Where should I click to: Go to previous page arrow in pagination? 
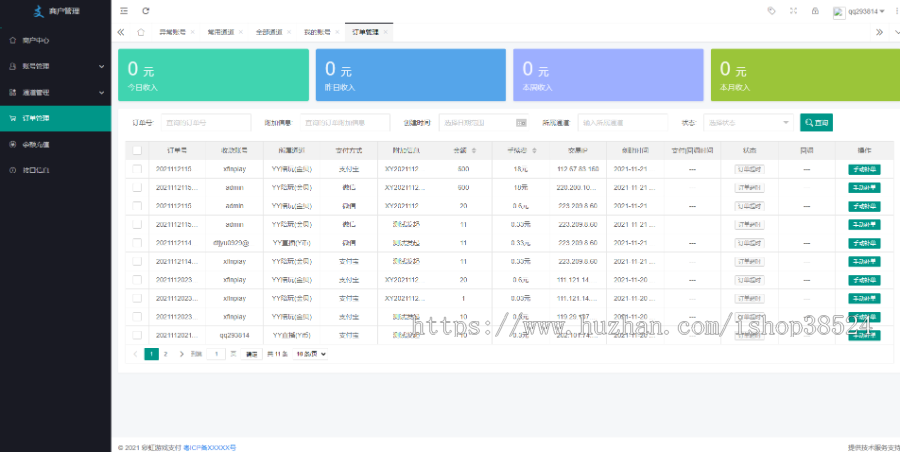coord(135,354)
